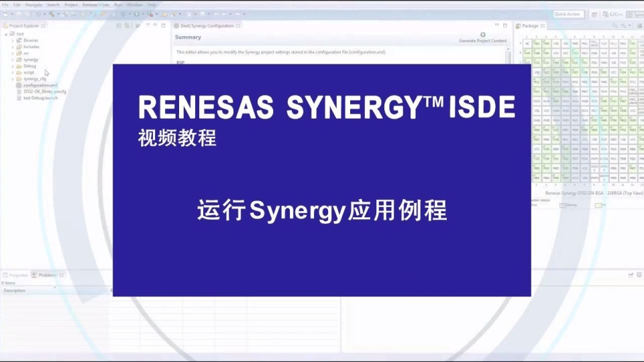The width and height of the screenshot is (644, 362).
Task: Switch to the Project Explorer tab
Action: coord(24,26)
